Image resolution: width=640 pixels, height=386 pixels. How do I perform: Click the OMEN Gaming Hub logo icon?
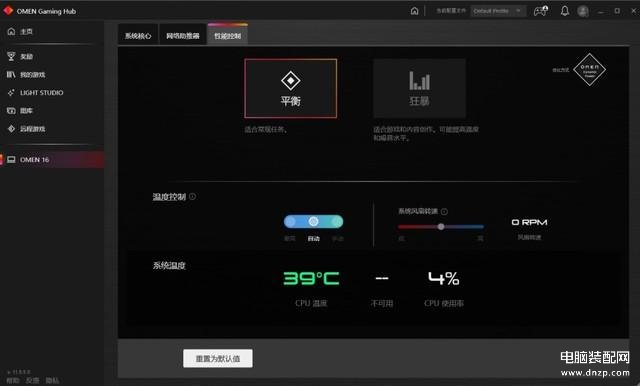pyautogui.click(x=8, y=11)
